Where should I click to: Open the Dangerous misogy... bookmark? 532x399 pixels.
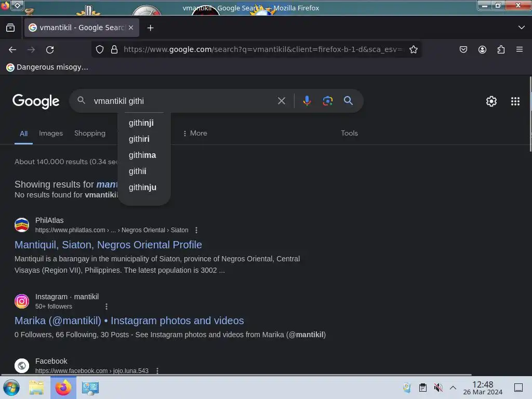[47, 67]
